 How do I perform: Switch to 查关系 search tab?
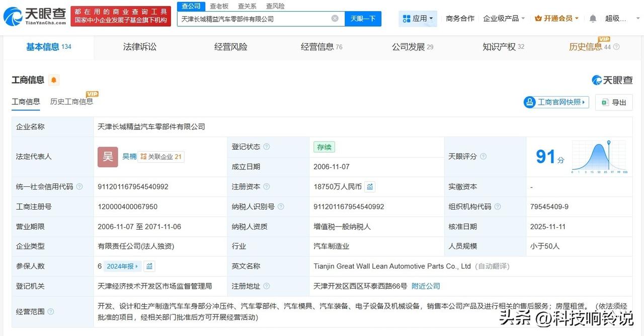(x=247, y=6)
